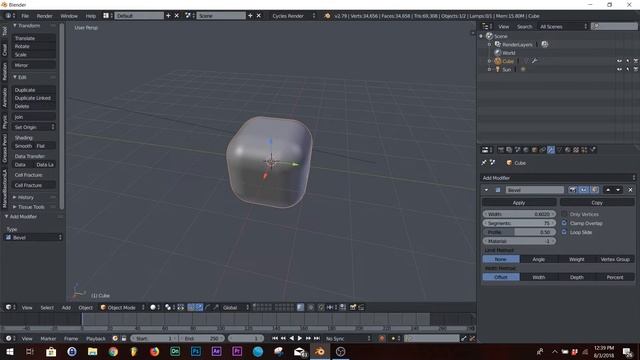Play the animation in timeline
Image resolution: width=640 pixels, height=360 pixels.
coord(300,338)
